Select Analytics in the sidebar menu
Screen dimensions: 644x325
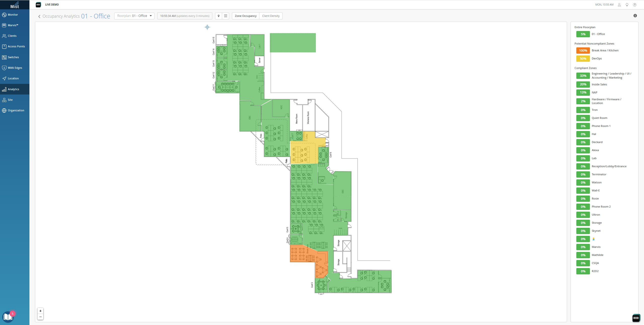(x=13, y=89)
